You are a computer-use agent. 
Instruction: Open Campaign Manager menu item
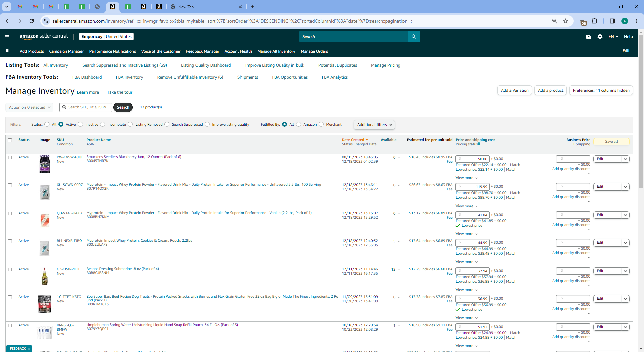pos(66,51)
